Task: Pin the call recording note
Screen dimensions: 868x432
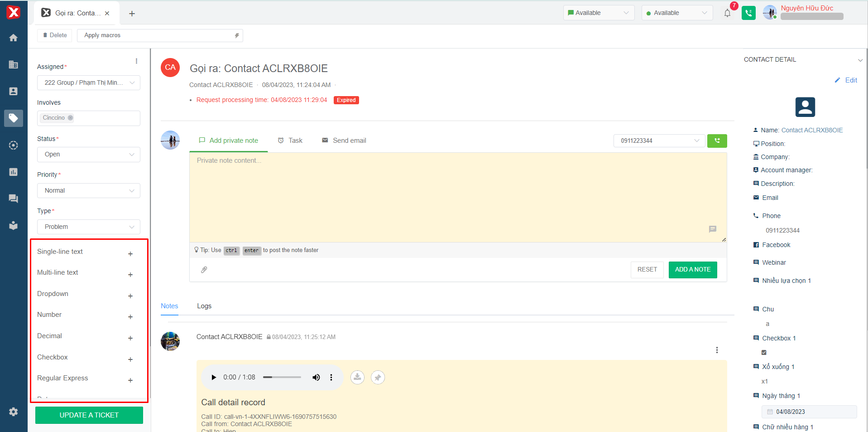Action: (378, 377)
